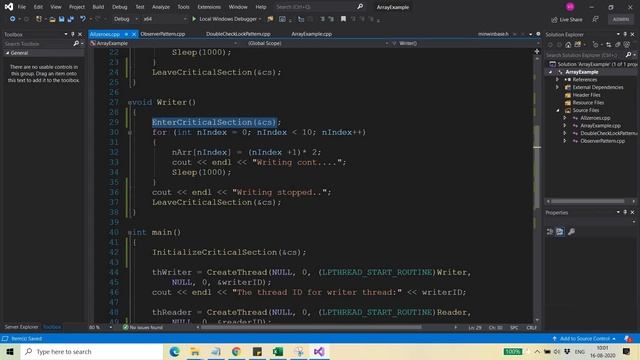Screen dimensions: 640x360
Task: Open the Build menu
Action: pos(98,7)
